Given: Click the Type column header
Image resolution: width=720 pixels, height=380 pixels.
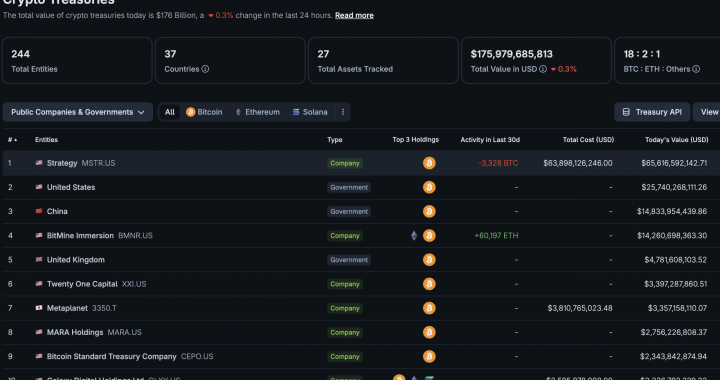Looking at the screenshot, I should click(x=335, y=140).
